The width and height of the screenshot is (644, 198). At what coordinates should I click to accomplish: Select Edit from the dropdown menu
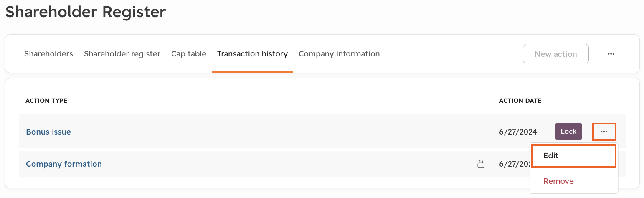[574, 156]
